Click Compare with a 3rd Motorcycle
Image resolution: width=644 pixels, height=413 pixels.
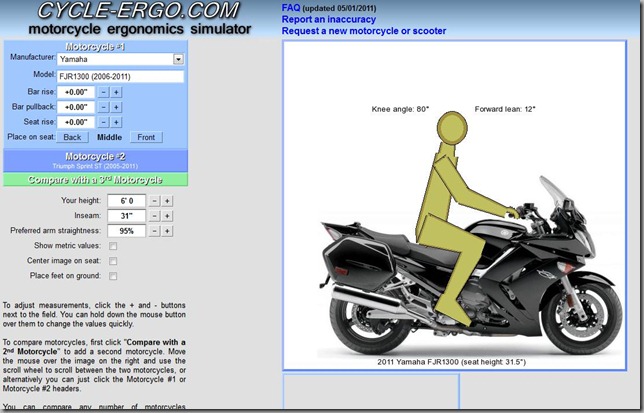[95, 180]
